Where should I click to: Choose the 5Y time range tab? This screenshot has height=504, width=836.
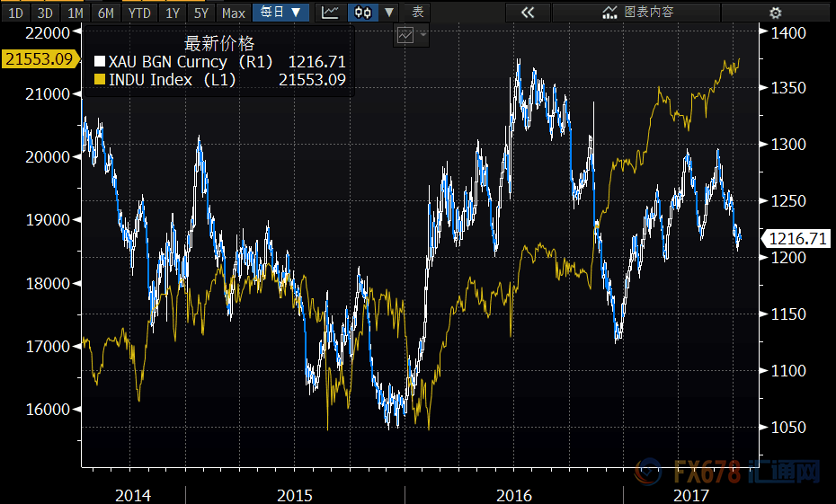coord(201,13)
